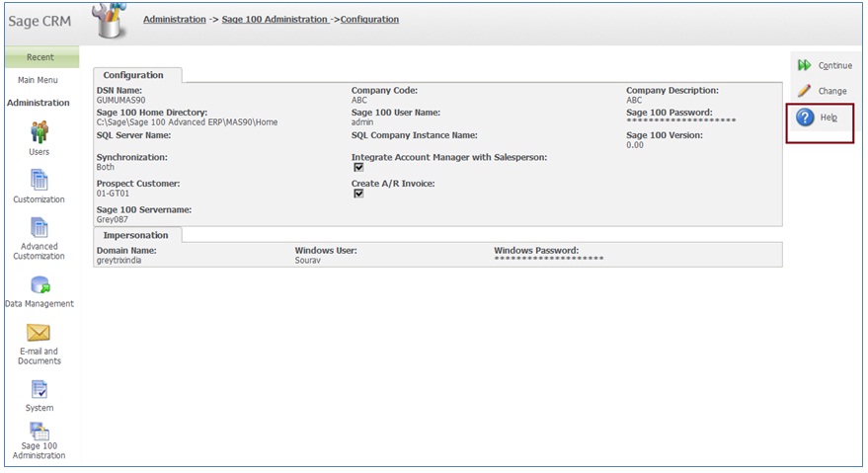Click the Configuration breadcrumb link
Viewport: 868px width, 473px height.
pyautogui.click(x=369, y=19)
